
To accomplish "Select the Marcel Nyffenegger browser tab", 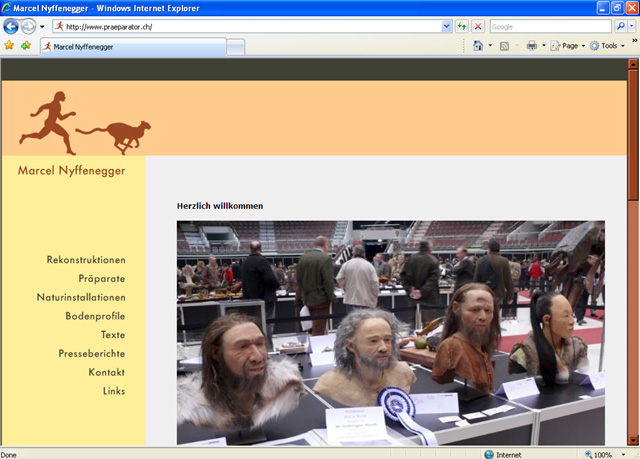I will click(x=132, y=46).
